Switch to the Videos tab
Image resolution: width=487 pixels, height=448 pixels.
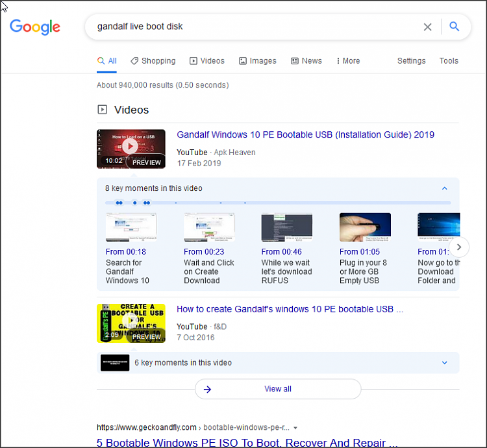(x=207, y=61)
